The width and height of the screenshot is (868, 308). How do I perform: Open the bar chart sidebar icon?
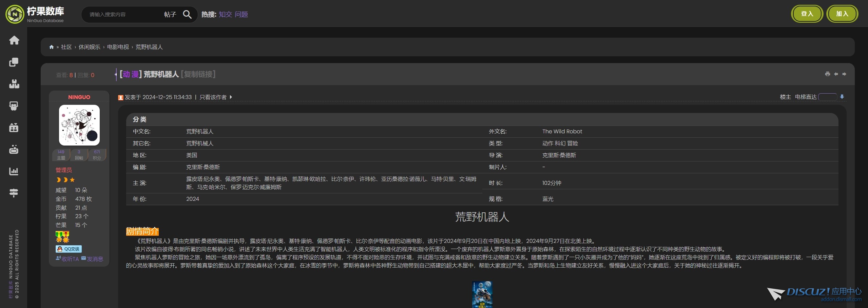(x=14, y=171)
